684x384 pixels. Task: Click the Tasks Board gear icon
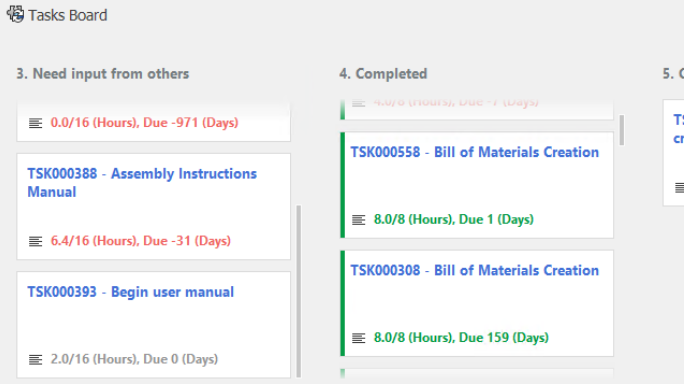coord(15,14)
